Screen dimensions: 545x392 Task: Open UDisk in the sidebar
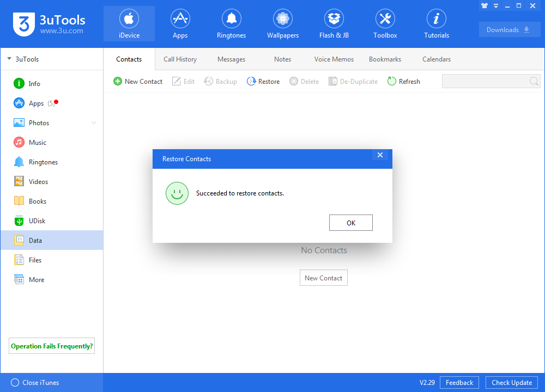[52, 221]
